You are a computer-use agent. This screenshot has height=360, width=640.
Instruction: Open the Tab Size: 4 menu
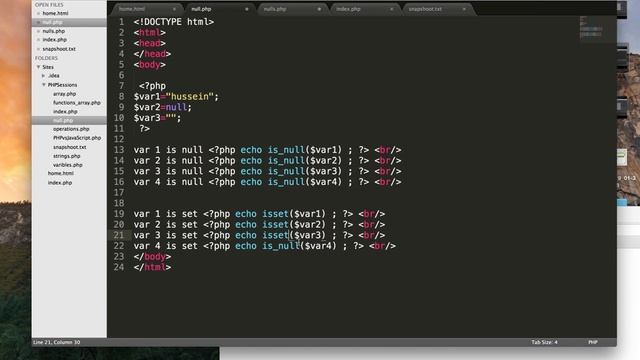(544, 342)
